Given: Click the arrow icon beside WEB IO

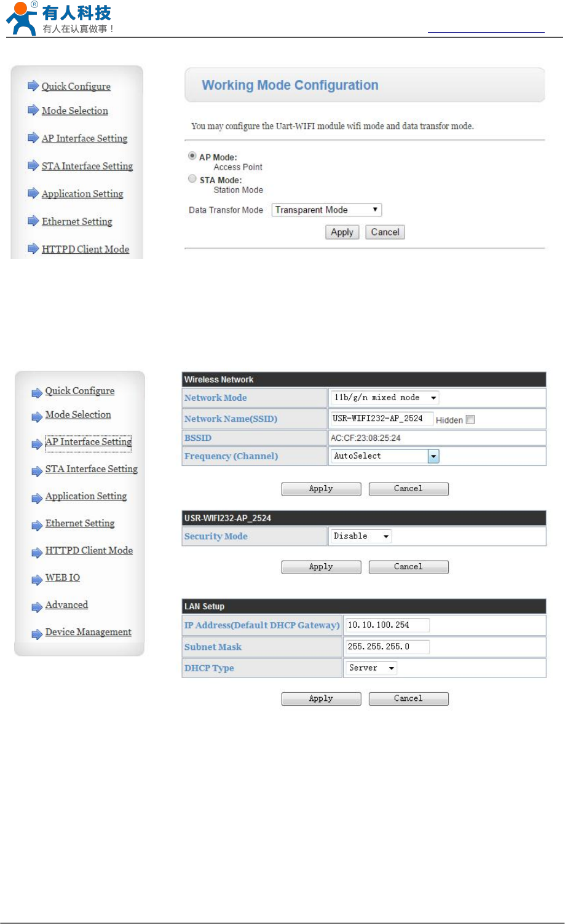Looking at the screenshot, I should coord(37,580).
